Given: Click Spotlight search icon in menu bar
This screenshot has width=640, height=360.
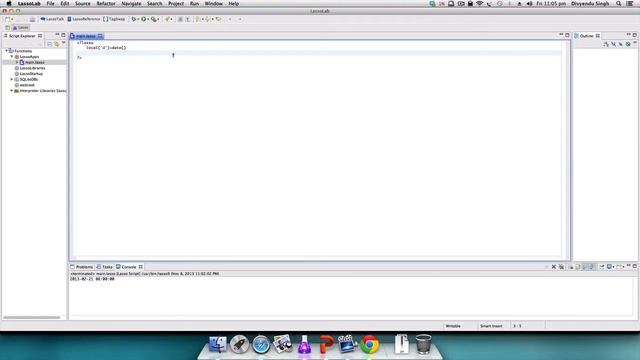Looking at the screenshot, I should [x=619, y=4].
